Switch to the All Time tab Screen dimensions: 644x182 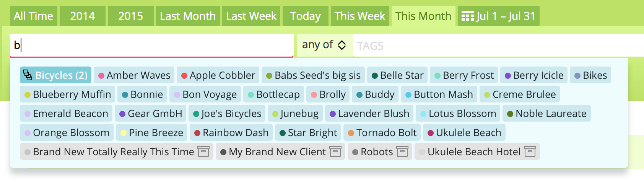[34, 16]
